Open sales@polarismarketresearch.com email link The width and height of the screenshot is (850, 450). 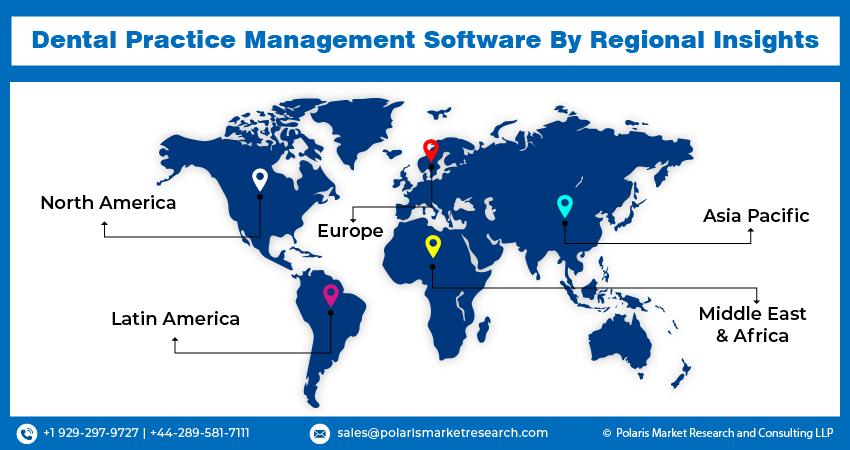442,433
